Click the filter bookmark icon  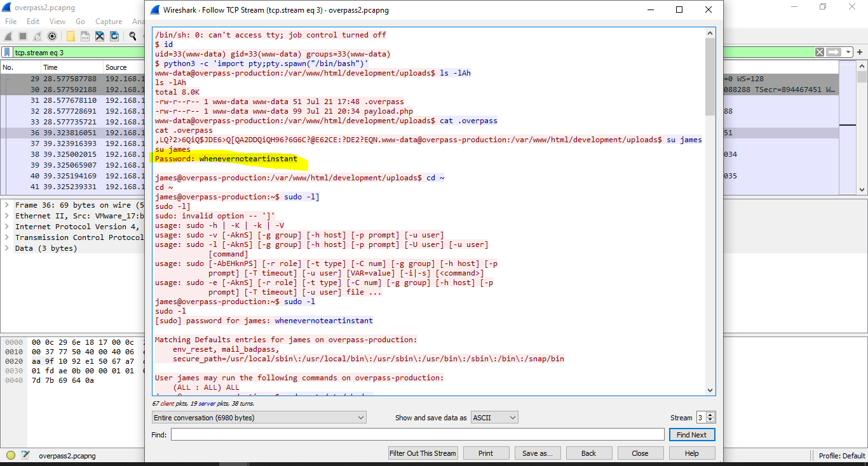(x=7, y=52)
